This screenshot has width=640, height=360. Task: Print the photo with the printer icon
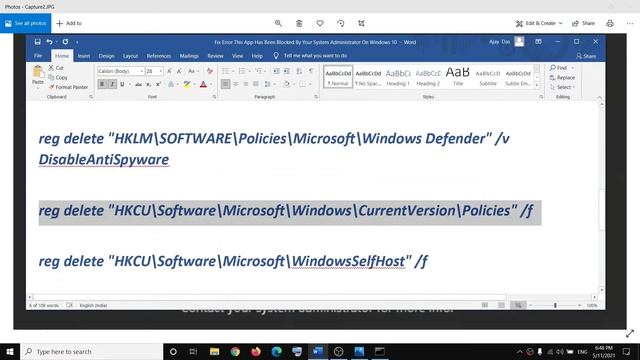(610, 23)
